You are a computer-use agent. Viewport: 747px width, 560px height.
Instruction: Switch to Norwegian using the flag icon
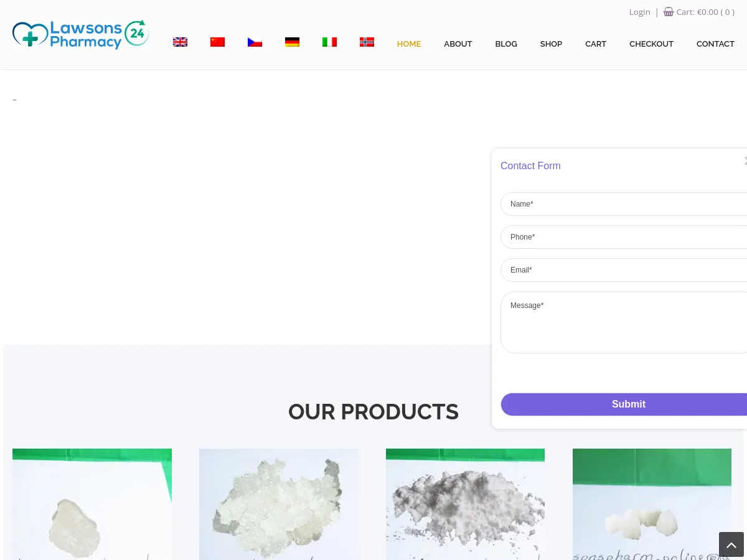pos(367,42)
